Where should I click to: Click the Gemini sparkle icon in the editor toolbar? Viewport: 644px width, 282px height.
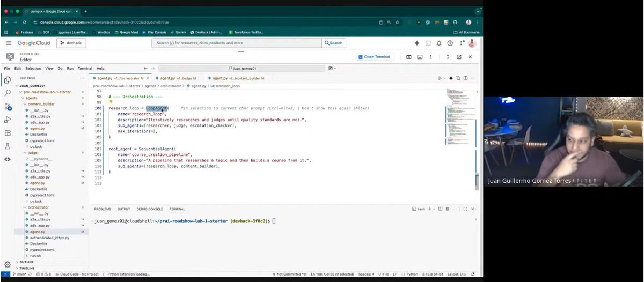point(451,78)
